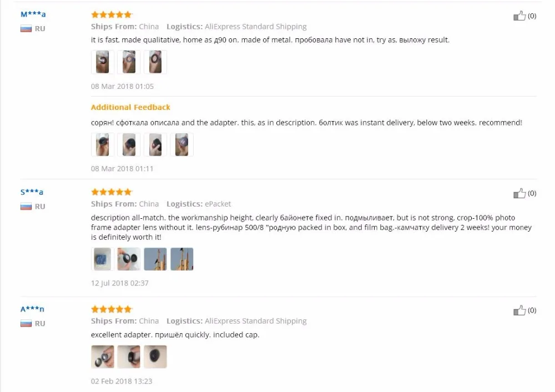Like S***a's review with thumbs-up
Screen dimensions: 555x392
[519, 193]
